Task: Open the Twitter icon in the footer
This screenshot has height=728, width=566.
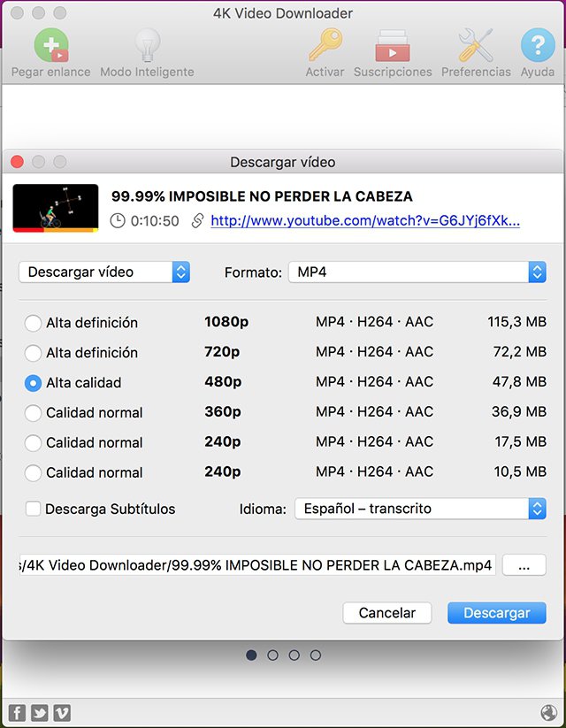Action: coord(40,712)
